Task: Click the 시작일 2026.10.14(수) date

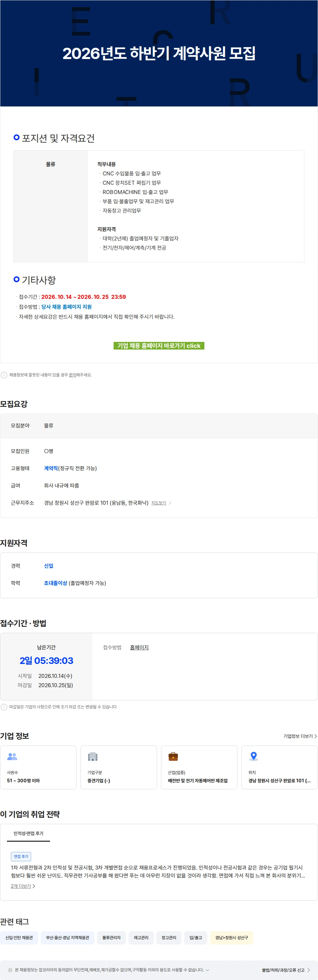Action: [55, 676]
